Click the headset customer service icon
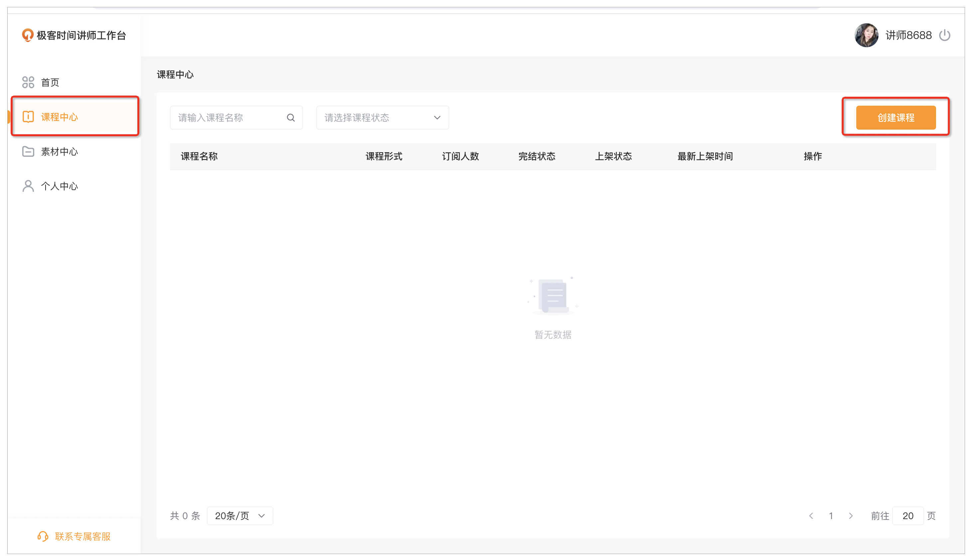This screenshot has height=560, width=971. click(x=43, y=536)
